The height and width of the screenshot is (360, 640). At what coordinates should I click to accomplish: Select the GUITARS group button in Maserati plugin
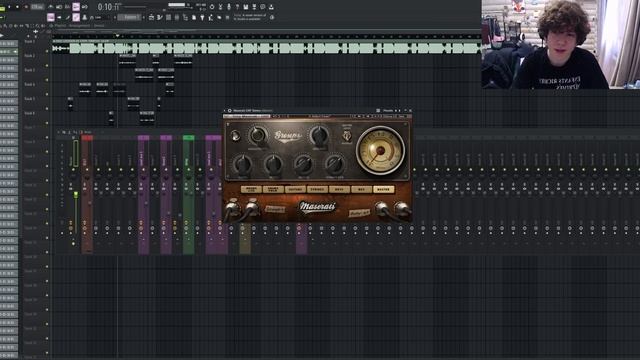pyautogui.click(x=295, y=189)
